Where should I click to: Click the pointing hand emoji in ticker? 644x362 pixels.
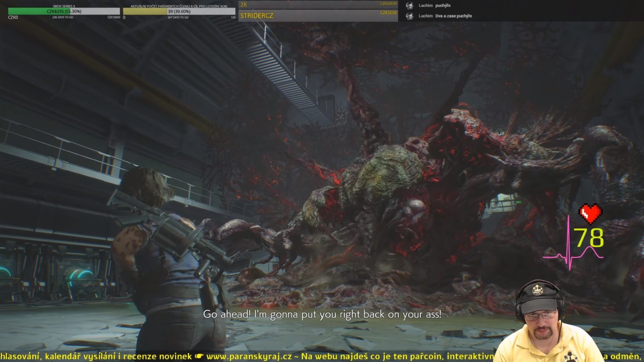pyautogui.click(x=199, y=356)
